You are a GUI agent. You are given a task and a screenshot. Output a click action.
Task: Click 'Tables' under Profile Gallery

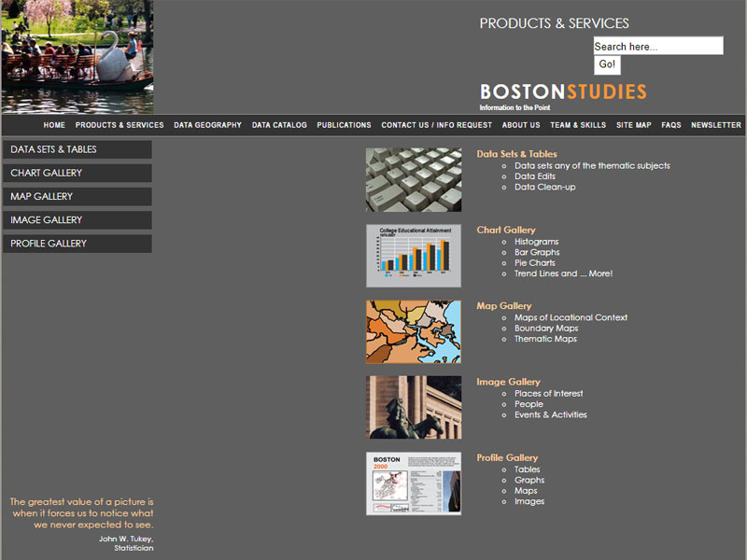pyautogui.click(x=527, y=469)
